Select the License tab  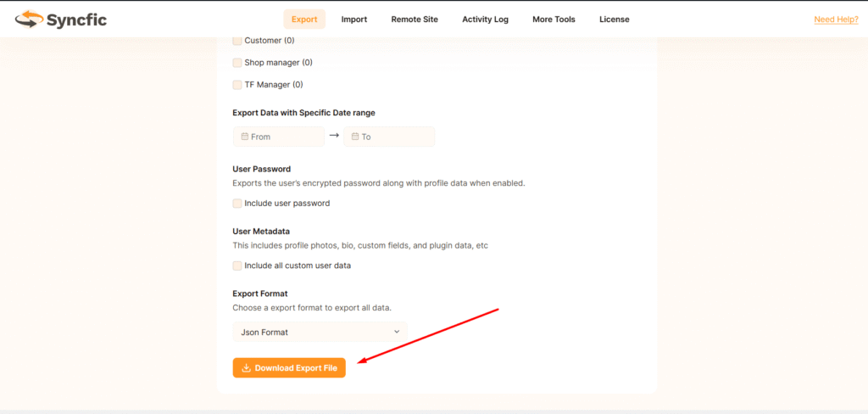(x=615, y=20)
